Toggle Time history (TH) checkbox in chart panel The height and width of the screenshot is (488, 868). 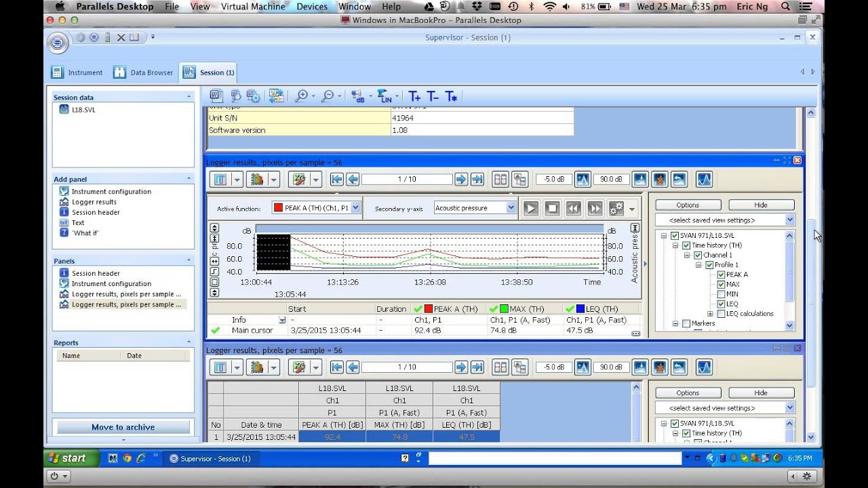686,245
